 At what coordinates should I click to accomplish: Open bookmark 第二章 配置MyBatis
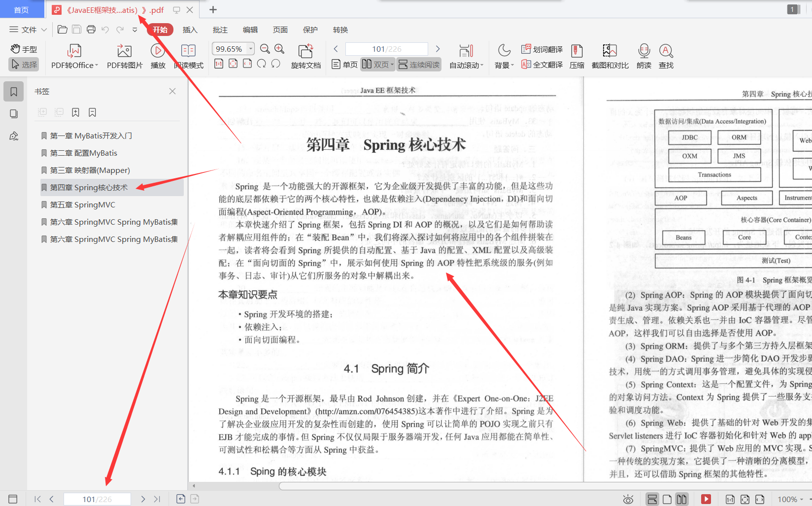click(x=84, y=153)
